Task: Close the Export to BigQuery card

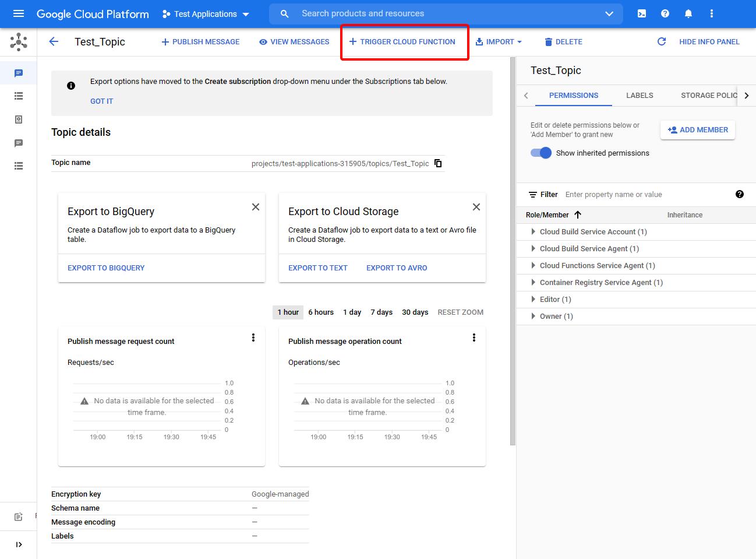Action: tap(256, 207)
